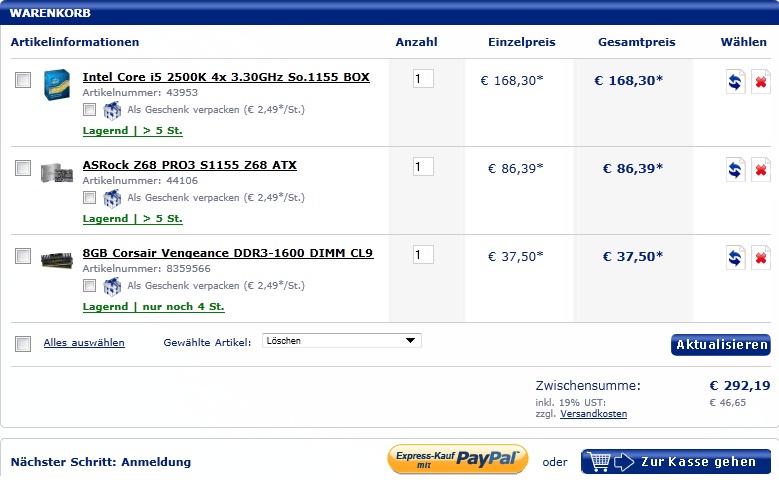This screenshot has width=779, height=485.
Task: Click quantity field for Corsair Vengeance
Action: coord(423,255)
